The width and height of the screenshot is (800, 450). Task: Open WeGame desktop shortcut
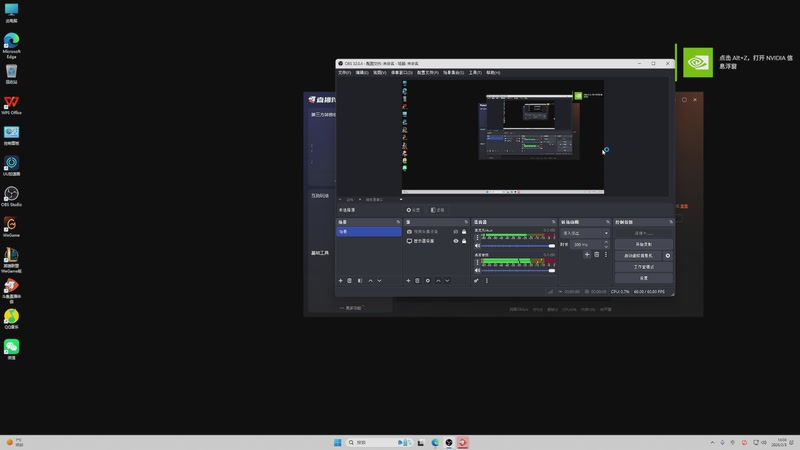(11, 227)
